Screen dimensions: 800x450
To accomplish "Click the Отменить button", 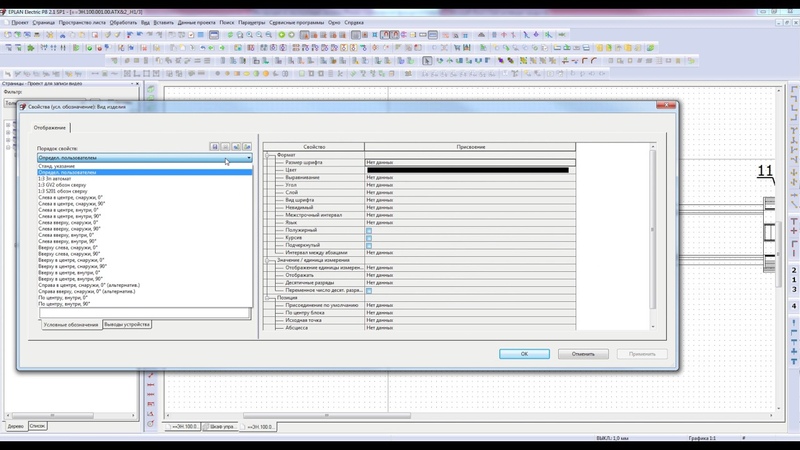I will click(583, 354).
